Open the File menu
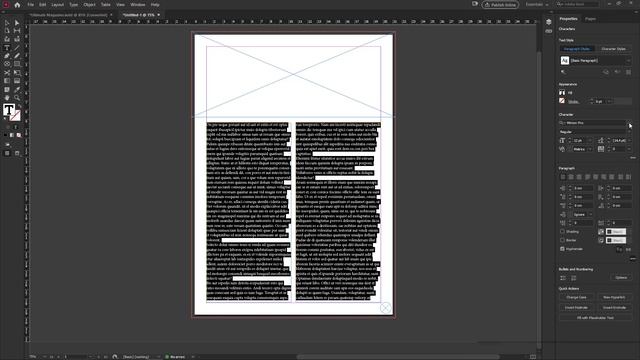This screenshot has height=360, width=640. 31,5
